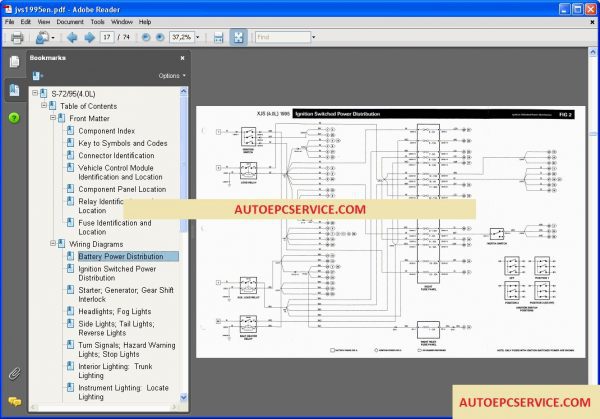
Task: Click the Print icon in toolbar
Action: click(x=17, y=37)
